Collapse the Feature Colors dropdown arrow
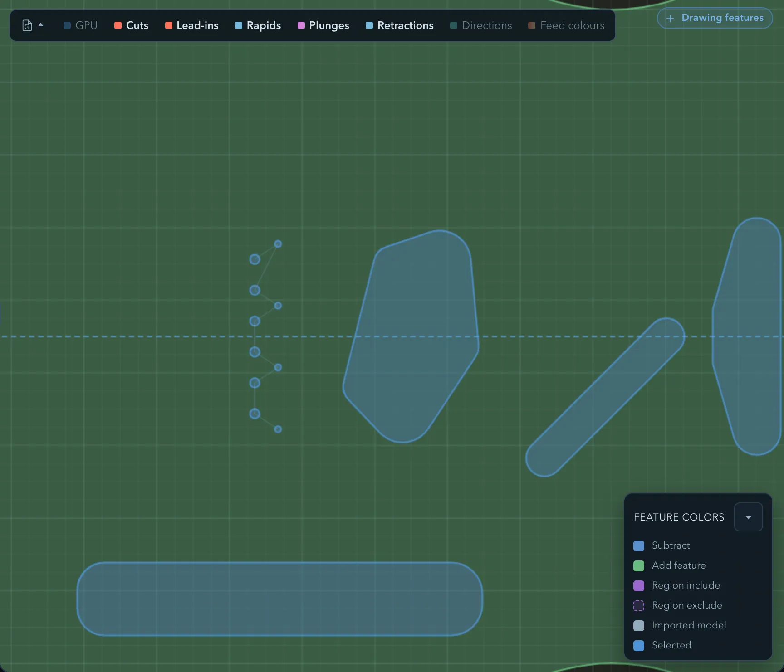Viewport: 784px width, 672px height. pos(748,517)
